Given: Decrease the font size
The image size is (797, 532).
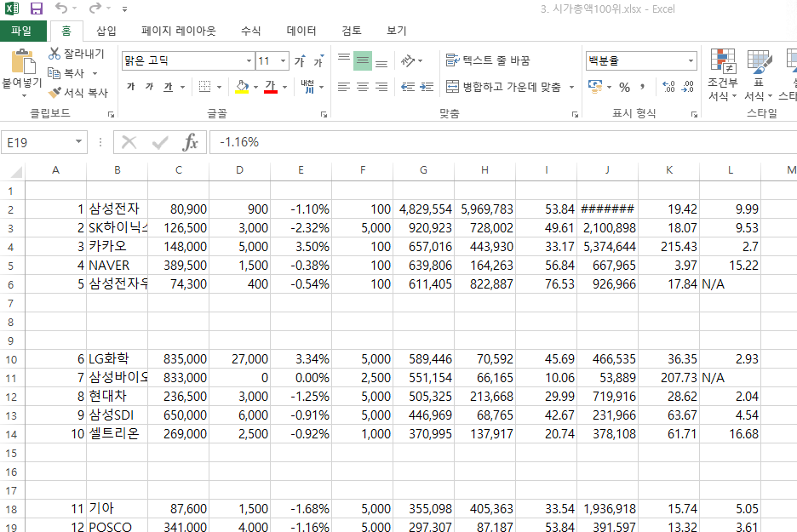Looking at the screenshot, I should click(x=318, y=61).
